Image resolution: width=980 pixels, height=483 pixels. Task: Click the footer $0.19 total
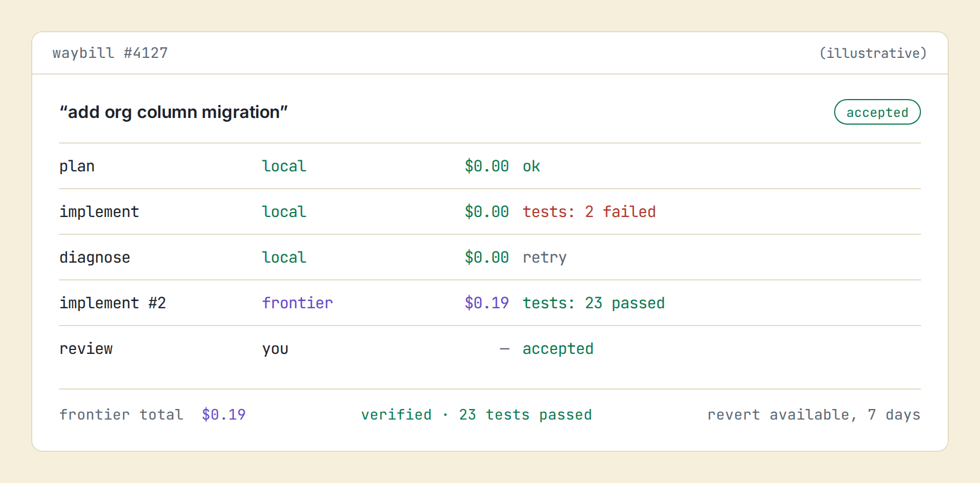(224, 415)
